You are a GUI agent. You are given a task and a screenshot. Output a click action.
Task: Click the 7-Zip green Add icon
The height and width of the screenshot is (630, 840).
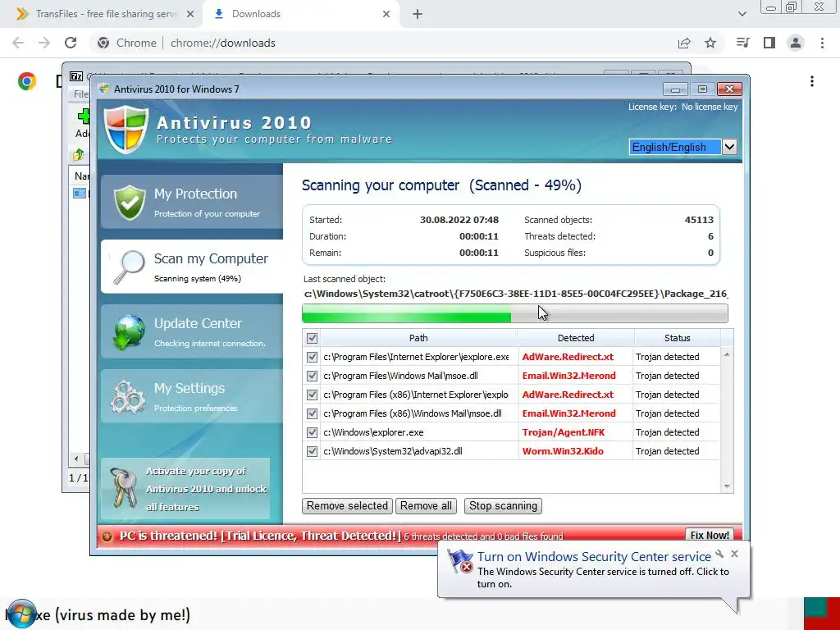tap(84, 116)
